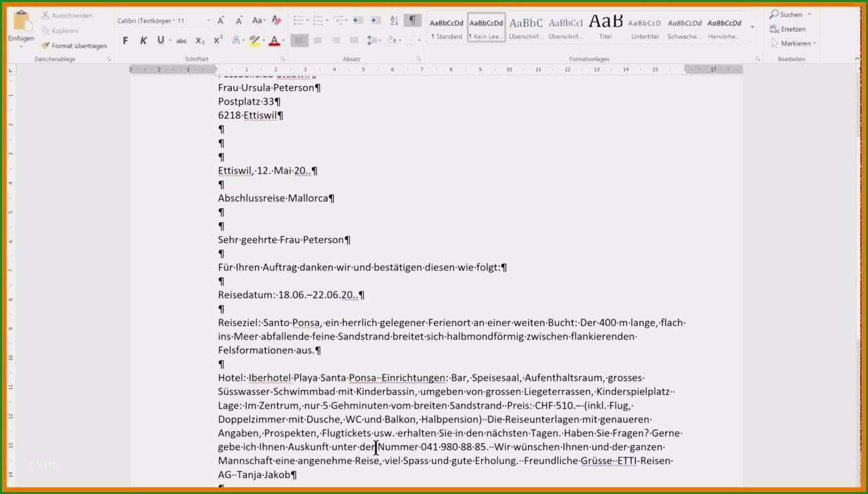The image size is (868, 494).
Task: Click the Markieren cursor button
Action: pos(791,43)
